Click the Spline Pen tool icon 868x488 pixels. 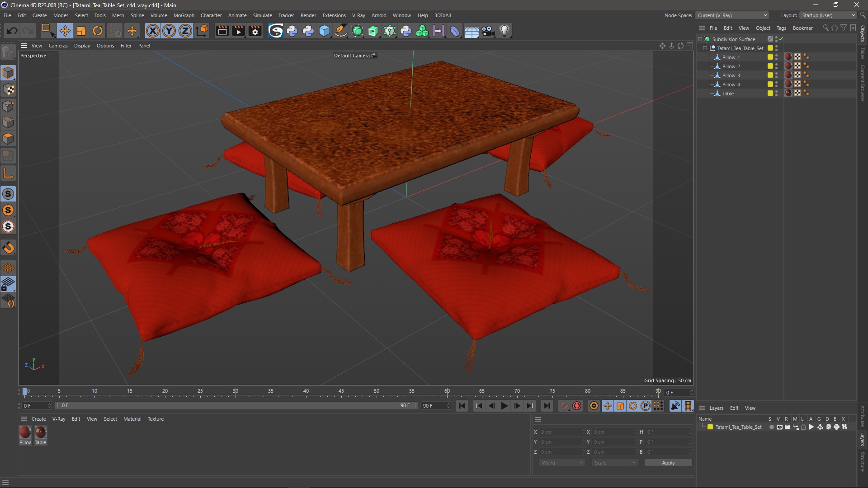(341, 31)
